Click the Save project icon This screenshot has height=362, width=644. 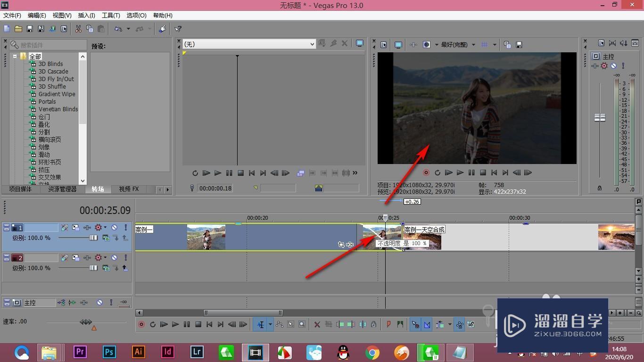[29, 29]
